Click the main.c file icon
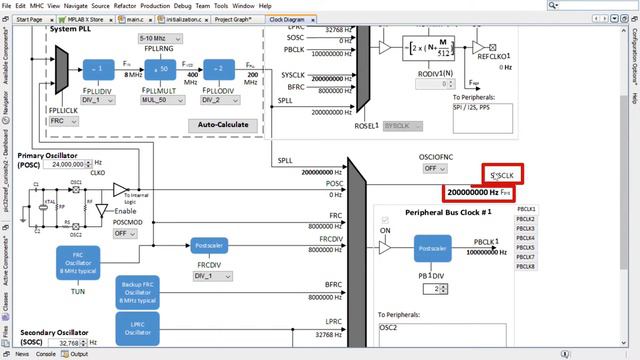The width and height of the screenshot is (640, 360). tap(122, 19)
